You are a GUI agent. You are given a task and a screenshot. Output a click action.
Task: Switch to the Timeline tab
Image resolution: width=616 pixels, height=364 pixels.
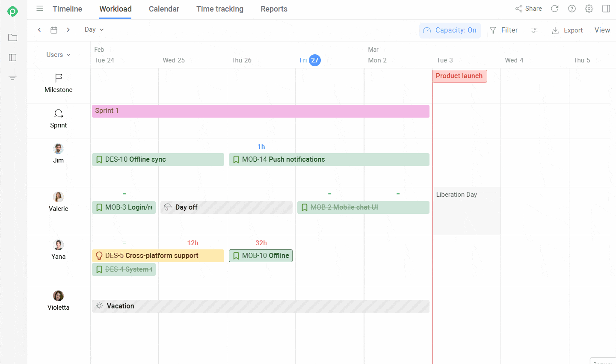67,9
